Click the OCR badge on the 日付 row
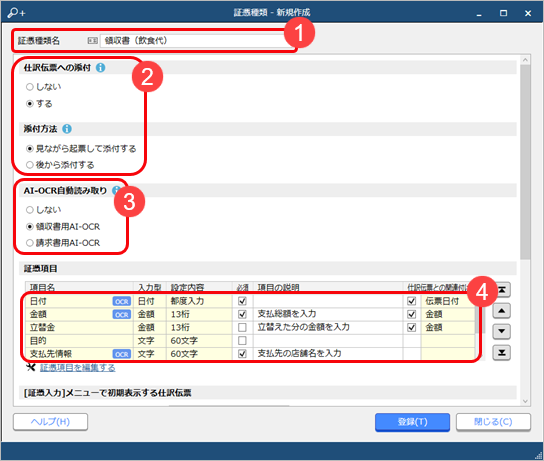Image resolution: width=544 pixels, height=461 pixels. pos(121,301)
